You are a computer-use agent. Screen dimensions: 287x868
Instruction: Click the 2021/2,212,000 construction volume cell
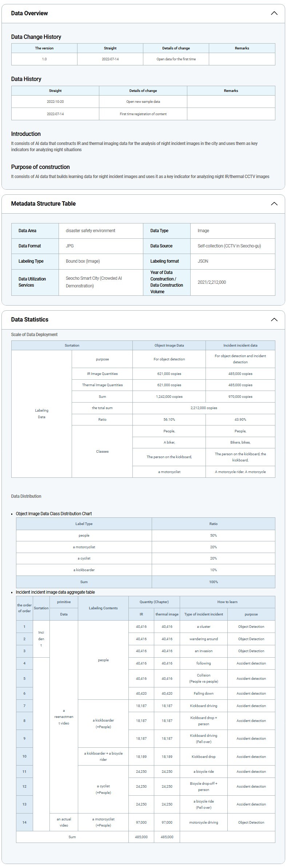(x=212, y=282)
